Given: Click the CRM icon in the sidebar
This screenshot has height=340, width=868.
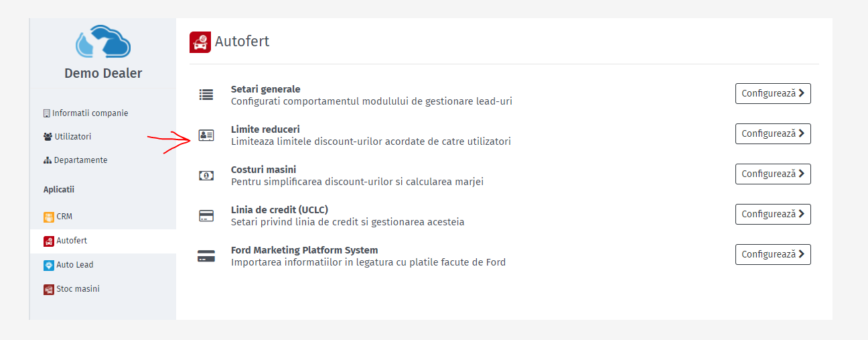Looking at the screenshot, I should (x=48, y=217).
